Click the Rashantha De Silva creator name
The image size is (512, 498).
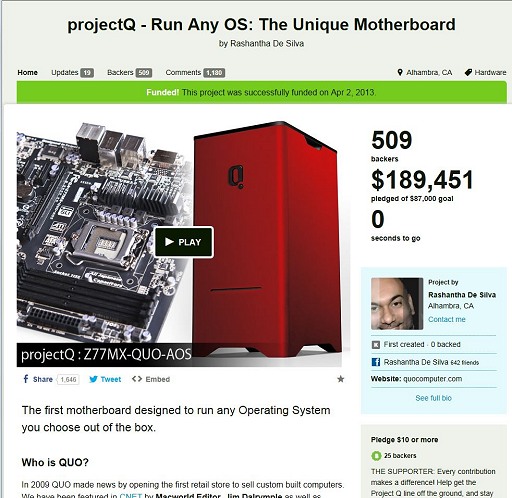[462, 295]
